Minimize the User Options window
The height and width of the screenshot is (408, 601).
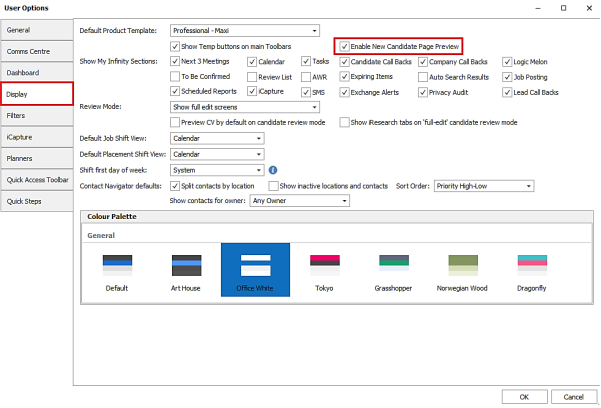click(x=538, y=8)
